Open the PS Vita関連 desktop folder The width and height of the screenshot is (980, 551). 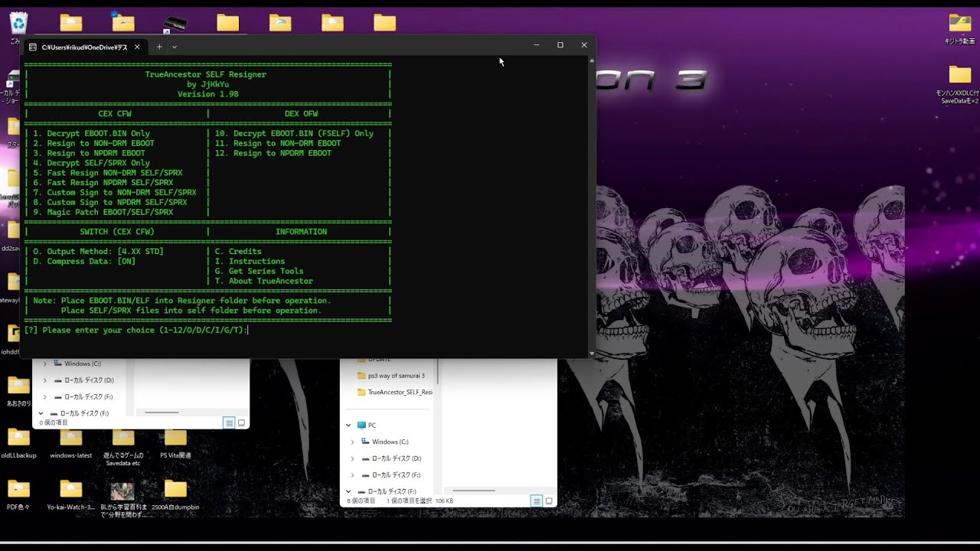coord(175,442)
